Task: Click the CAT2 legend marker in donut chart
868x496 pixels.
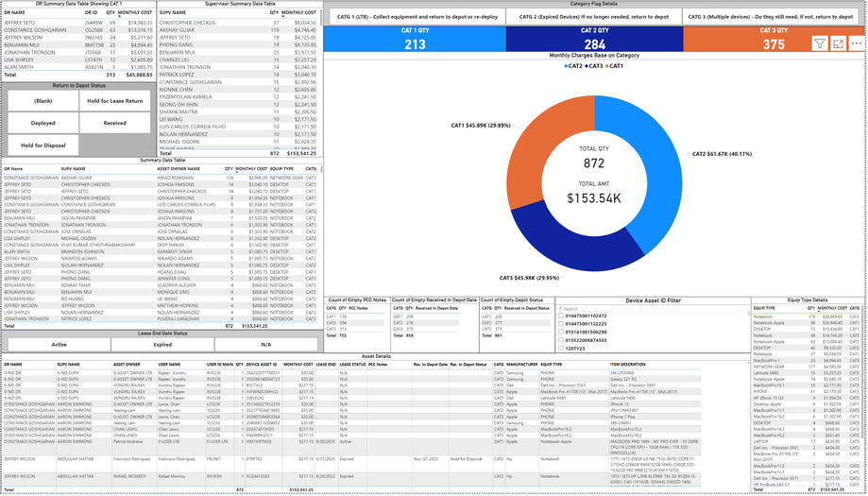Action: [x=566, y=66]
